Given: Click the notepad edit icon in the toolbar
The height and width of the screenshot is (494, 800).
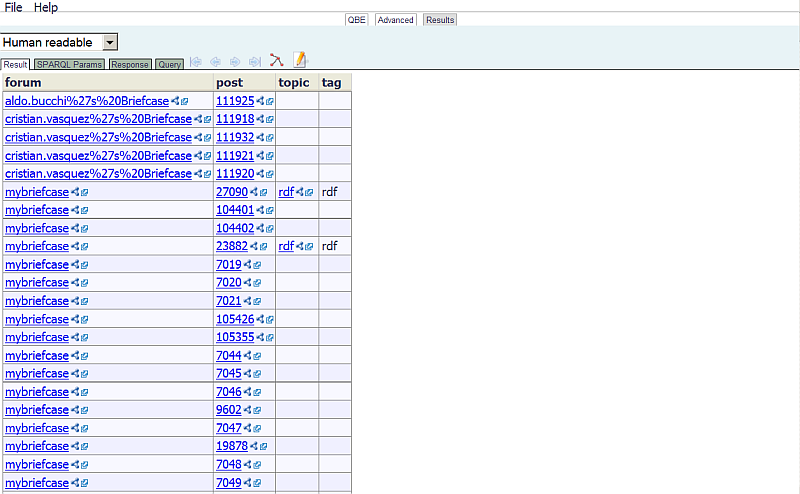Looking at the screenshot, I should 299,61.
